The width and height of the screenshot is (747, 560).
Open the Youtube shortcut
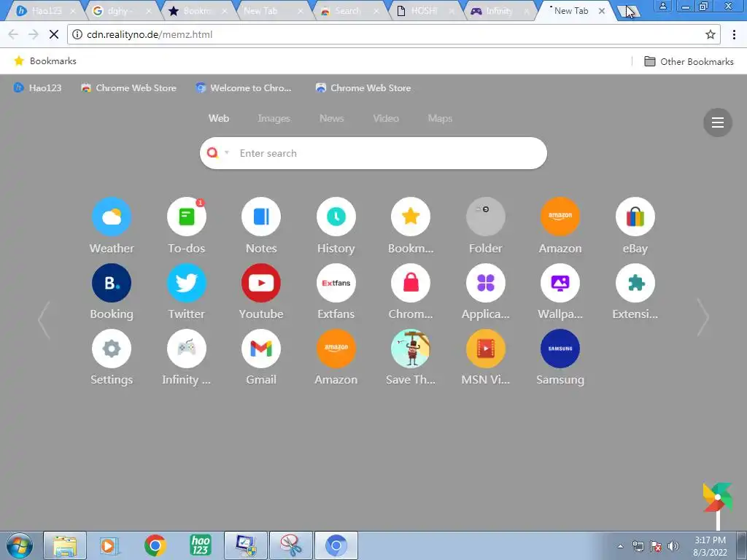261,283
